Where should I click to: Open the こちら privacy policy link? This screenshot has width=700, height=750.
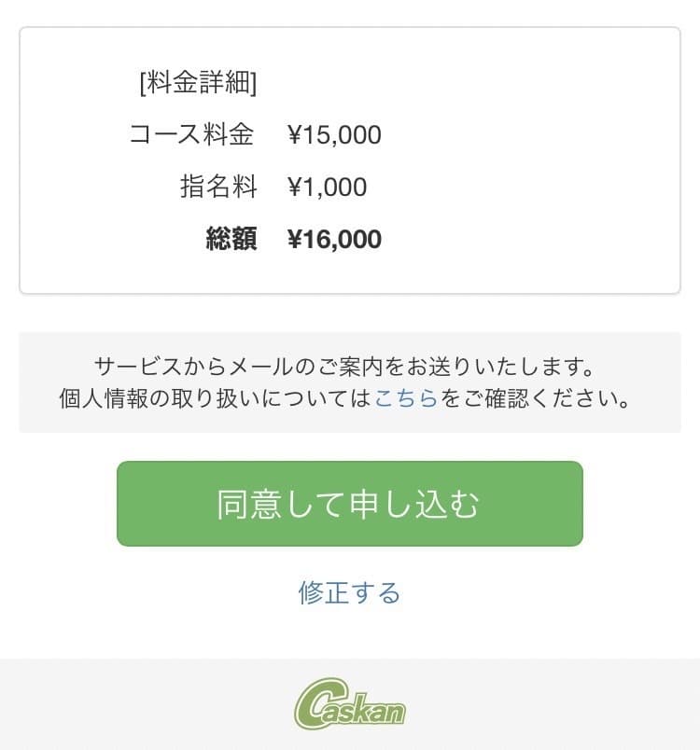click(406, 399)
